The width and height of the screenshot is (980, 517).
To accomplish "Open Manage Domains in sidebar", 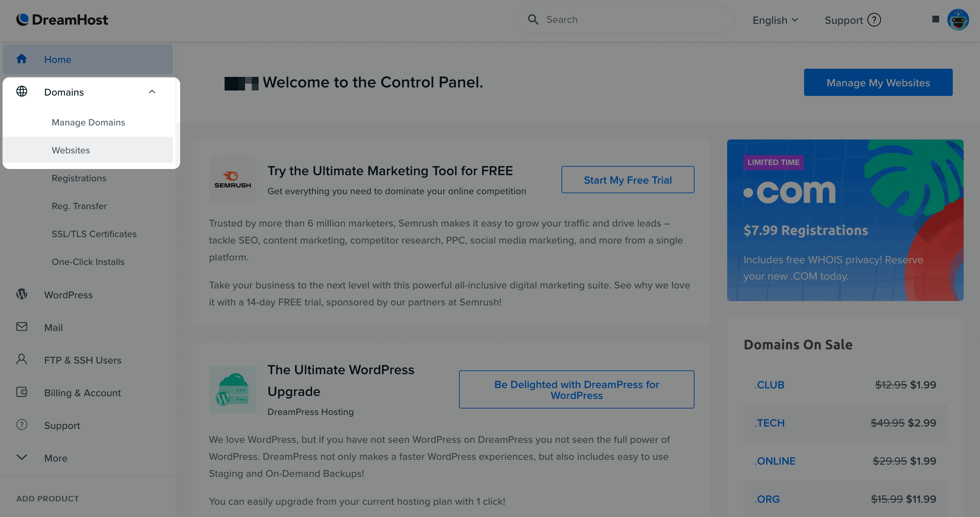I will click(x=88, y=122).
